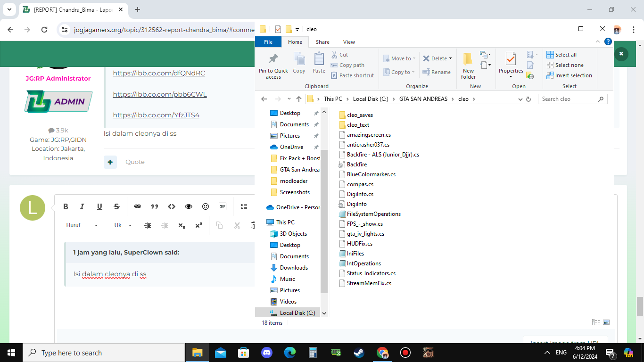Open the Properties ribbon icon

tap(511, 59)
